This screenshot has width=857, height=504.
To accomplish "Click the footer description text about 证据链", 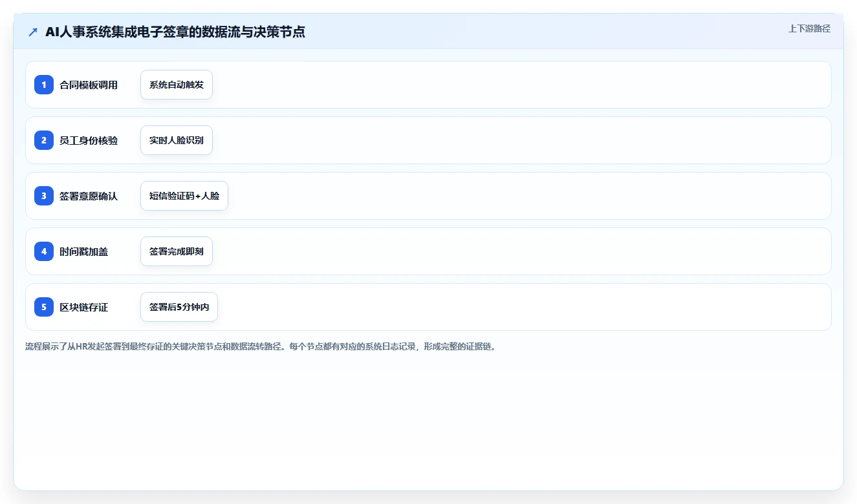I will coord(261,346).
